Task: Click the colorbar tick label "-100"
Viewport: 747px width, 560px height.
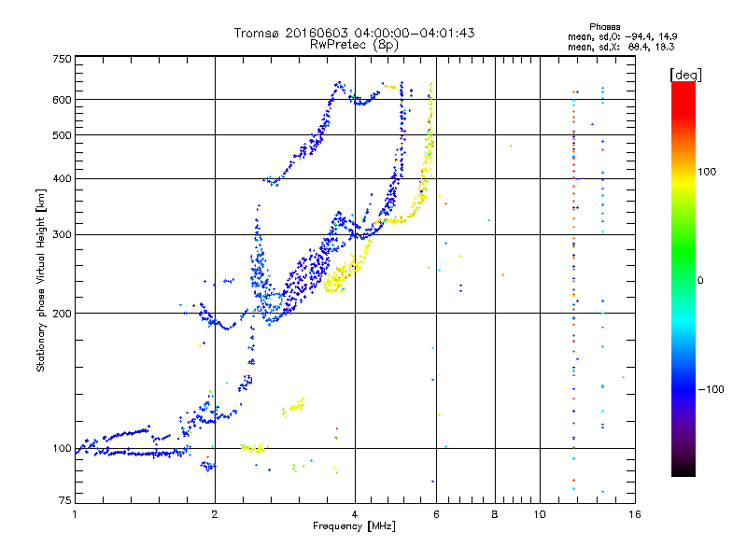Action: [x=711, y=389]
